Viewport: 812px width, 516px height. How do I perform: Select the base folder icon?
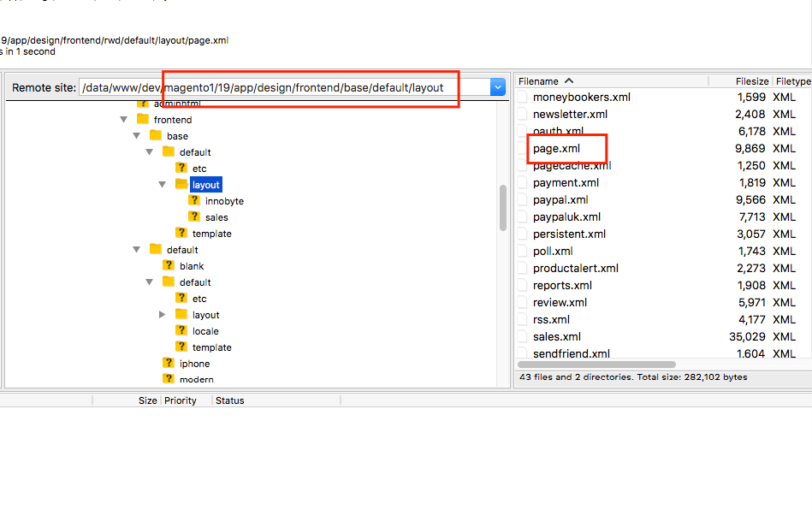pyautogui.click(x=156, y=135)
